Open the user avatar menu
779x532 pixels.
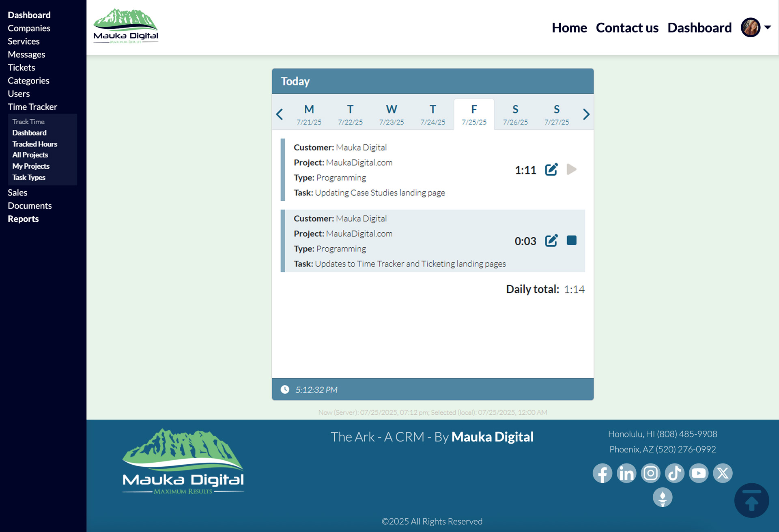click(x=750, y=28)
